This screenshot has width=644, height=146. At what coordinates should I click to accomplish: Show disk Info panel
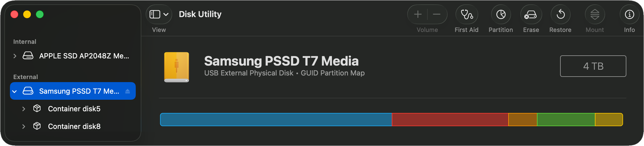point(629,15)
